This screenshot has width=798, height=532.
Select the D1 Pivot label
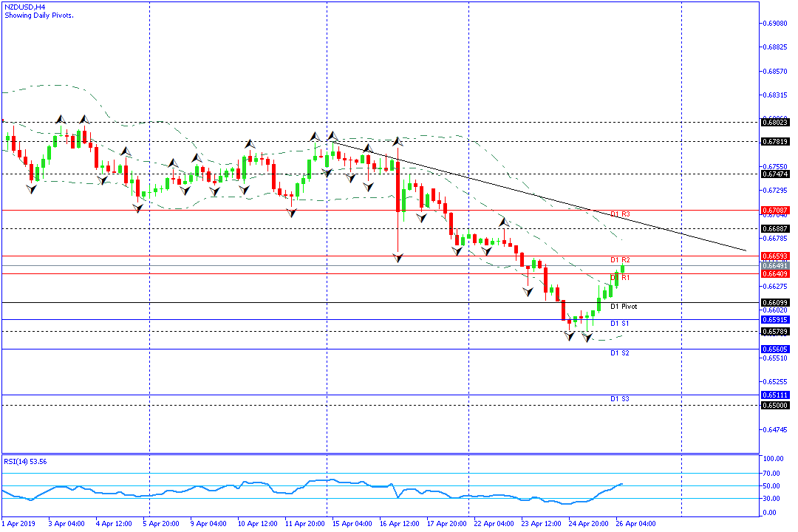(x=624, y=307)
